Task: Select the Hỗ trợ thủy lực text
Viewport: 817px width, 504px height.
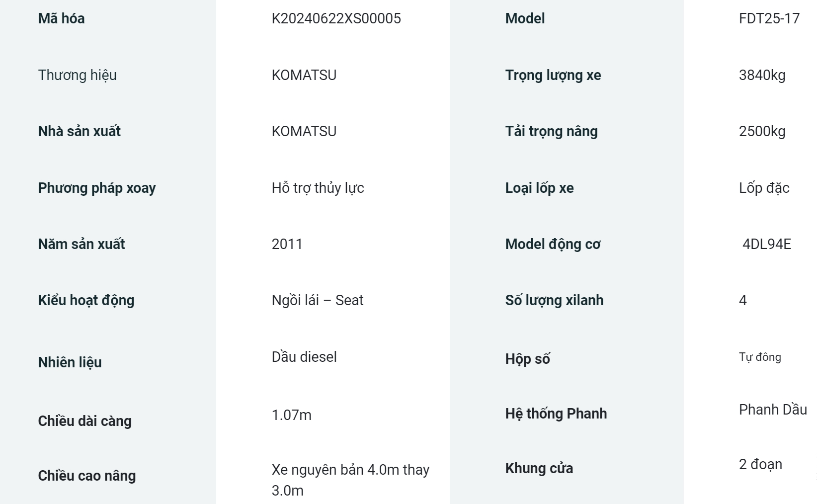Action: point(318,188)
